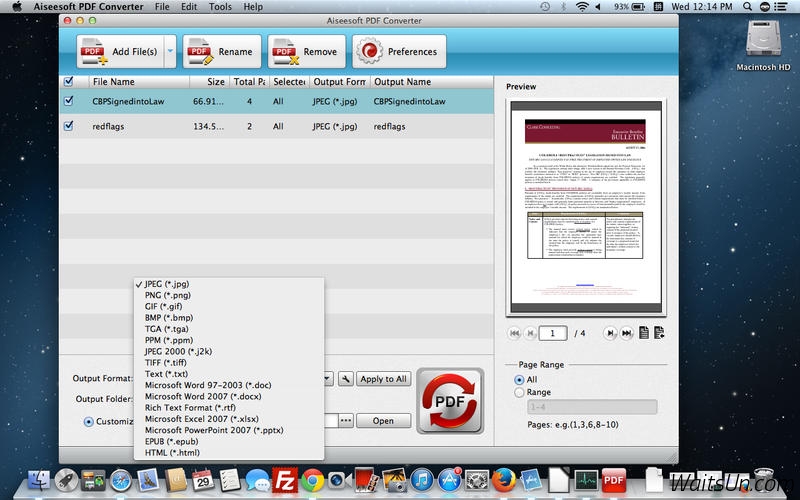This screenshot has width=800, height=500.
Task: Click the Output Name column header
Action: pyautogui.click(x=432, y=82)
